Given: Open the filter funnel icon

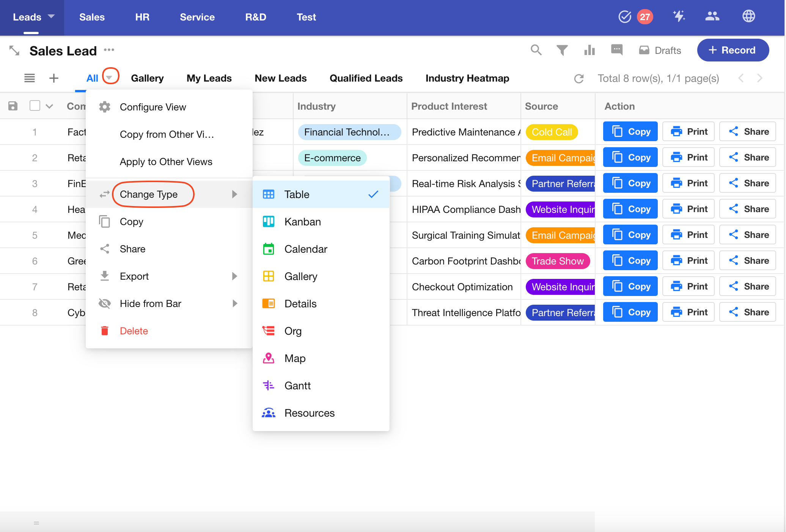Looking at the screenshot, I should coord(562,50).
